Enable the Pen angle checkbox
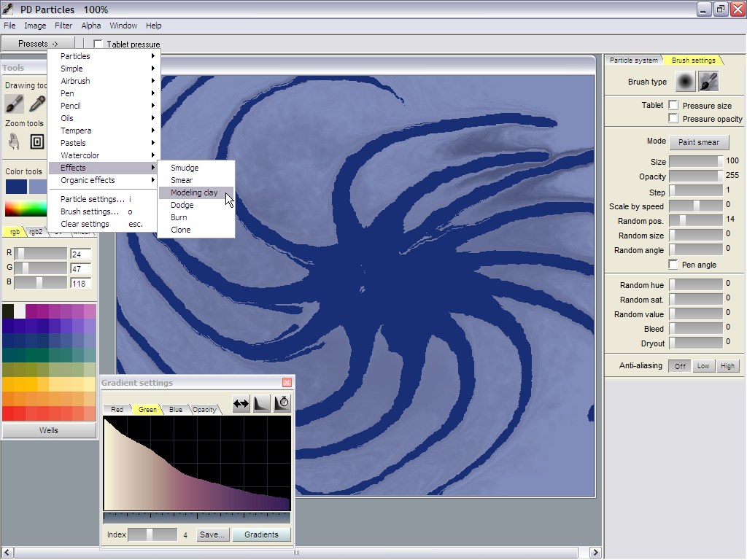The height and width of the screenshot is (560, 747). pyautogui.click(x=673, y=265)
